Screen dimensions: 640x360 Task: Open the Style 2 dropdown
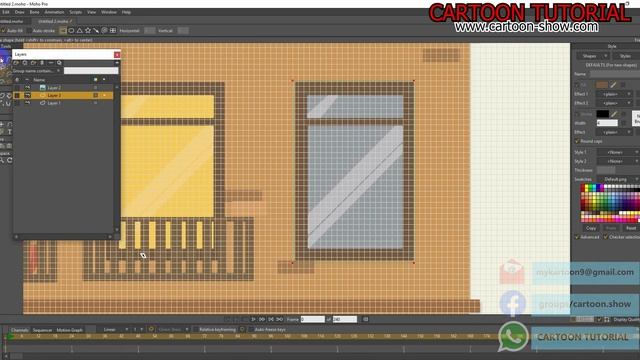click(618, 161)
